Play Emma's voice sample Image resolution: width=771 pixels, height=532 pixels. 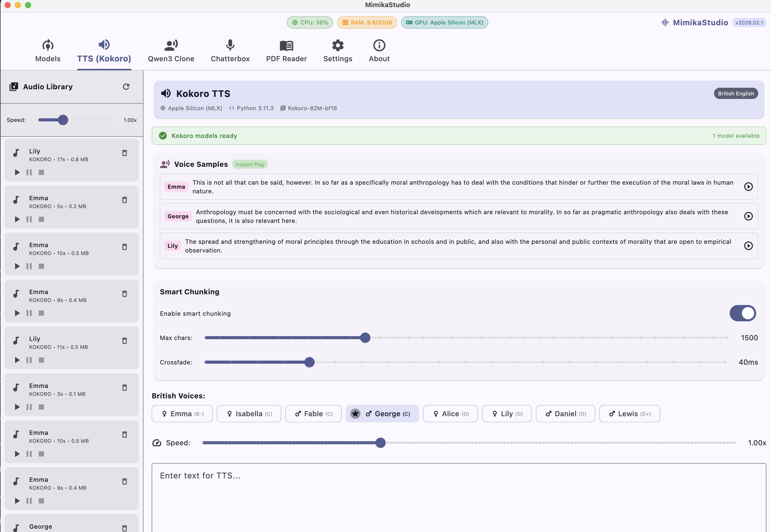click(749, 187)
